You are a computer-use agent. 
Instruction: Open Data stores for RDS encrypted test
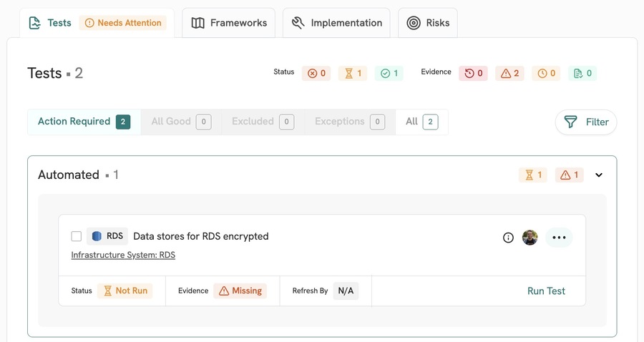pyautogui.click(x=201, y=237)
